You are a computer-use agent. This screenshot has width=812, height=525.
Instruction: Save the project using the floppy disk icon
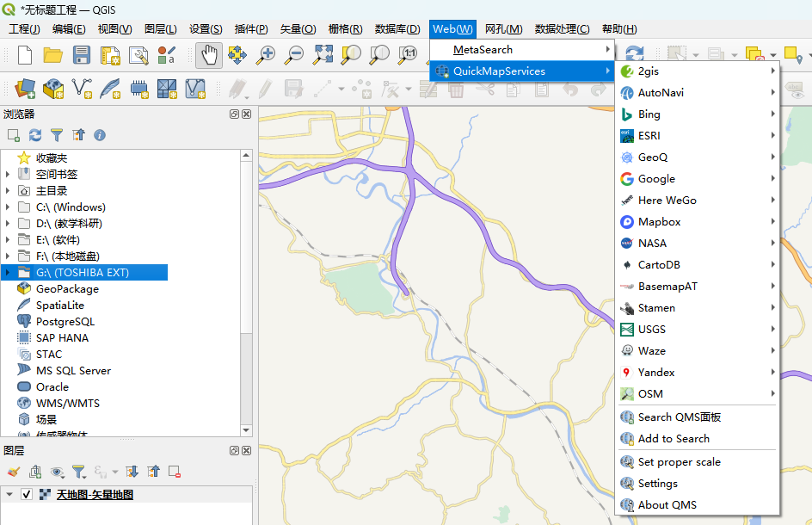(82, 54)
